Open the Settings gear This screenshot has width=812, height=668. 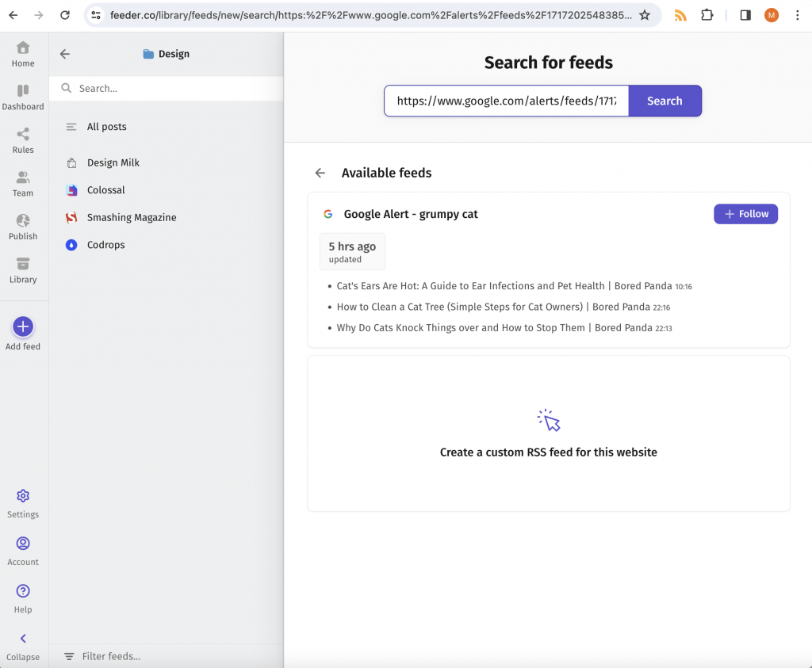click(23, 496)
